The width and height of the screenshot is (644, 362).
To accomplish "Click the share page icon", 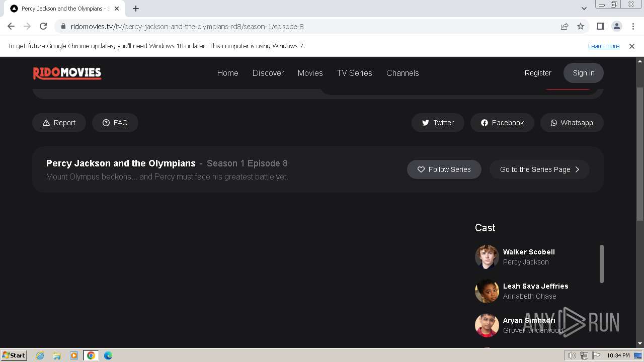I will pos(565,26).
